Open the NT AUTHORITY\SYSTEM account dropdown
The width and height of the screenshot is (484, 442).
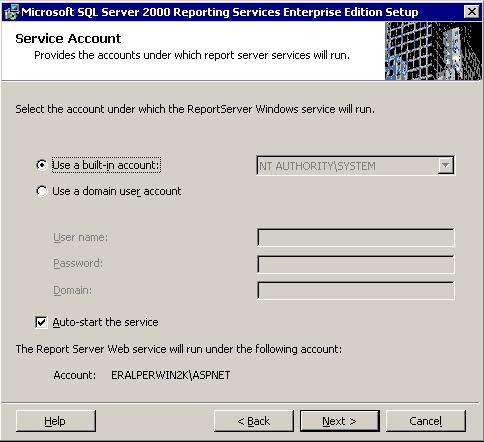(x=355, y=166)
